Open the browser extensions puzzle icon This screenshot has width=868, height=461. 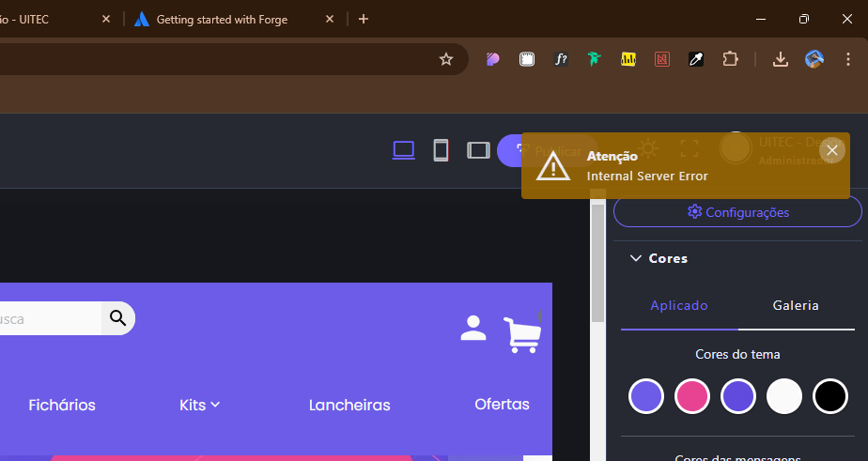pos(730,59)
